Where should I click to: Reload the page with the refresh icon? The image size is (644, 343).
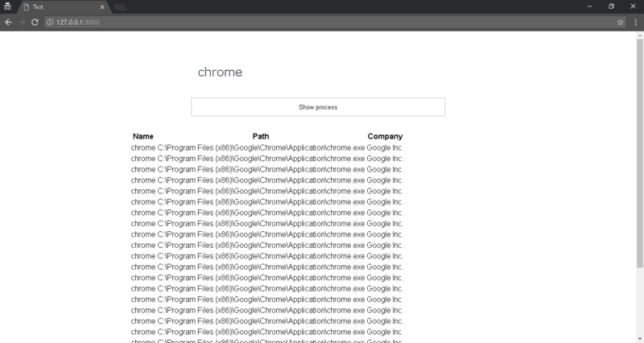tap(35, 22)
